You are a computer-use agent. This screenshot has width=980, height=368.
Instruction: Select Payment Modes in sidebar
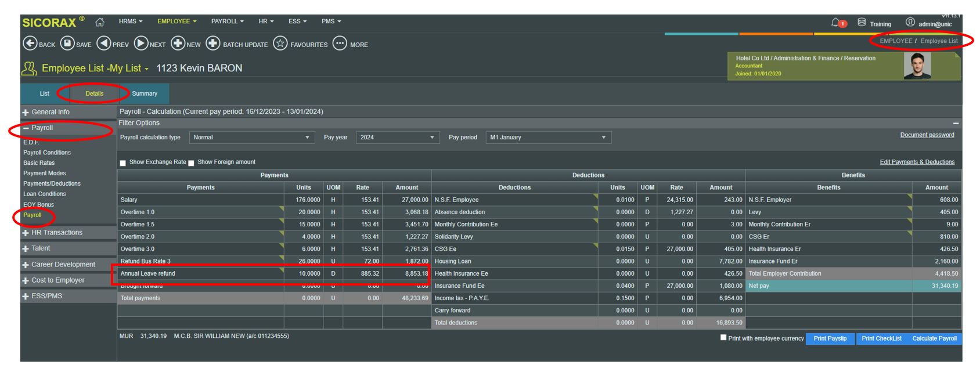[45, 174]
